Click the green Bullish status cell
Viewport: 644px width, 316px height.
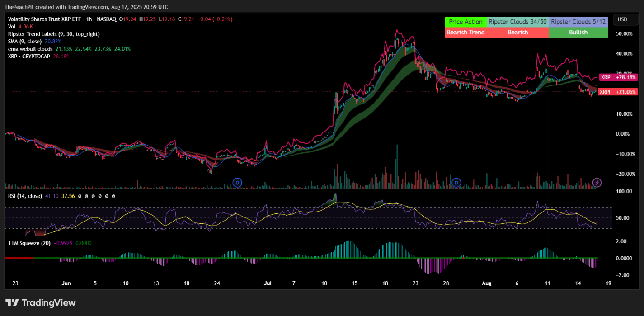578,32
